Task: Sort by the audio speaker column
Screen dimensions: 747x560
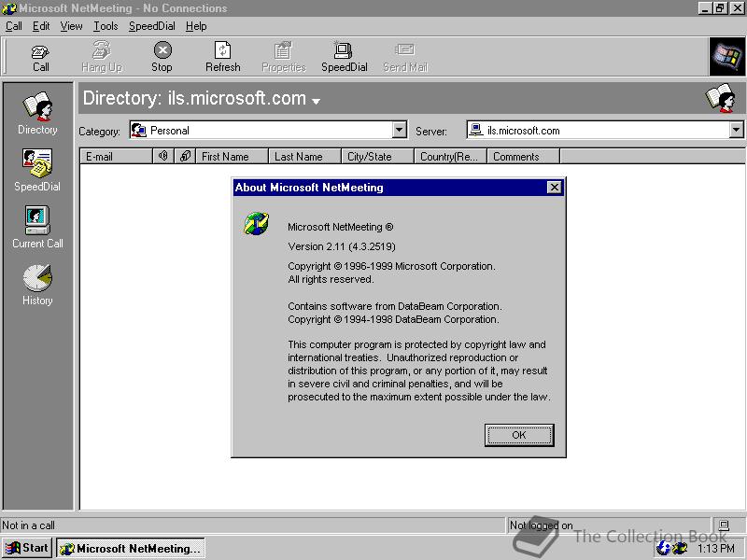Action: [163, 156]
